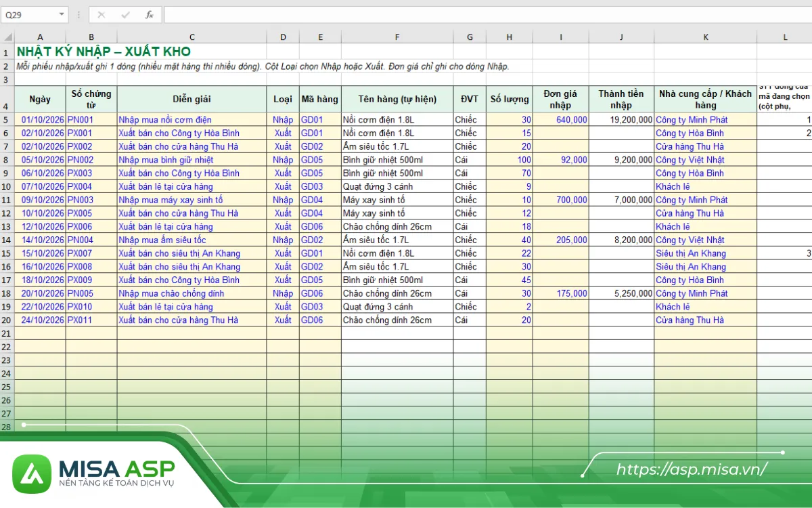Image resolution: width=812 pixels, height=508 pixels.
Task: Select voucher cell PN001
Action: (x=91, y=120)
